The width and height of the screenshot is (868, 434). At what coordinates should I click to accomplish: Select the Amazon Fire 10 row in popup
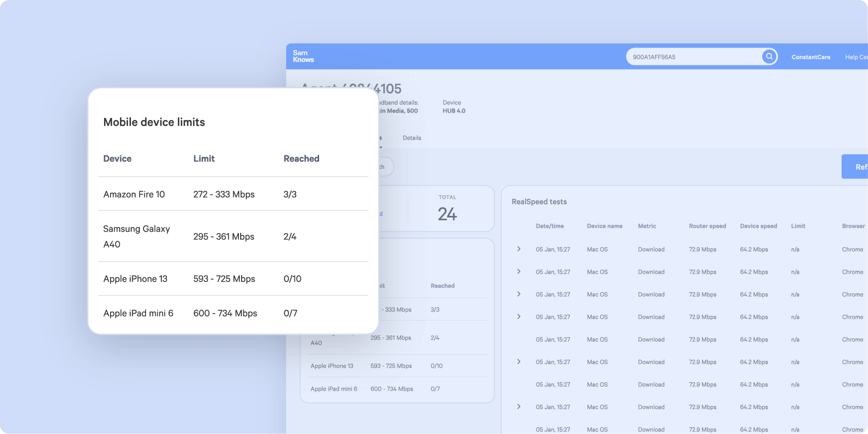tap(233, 194)
